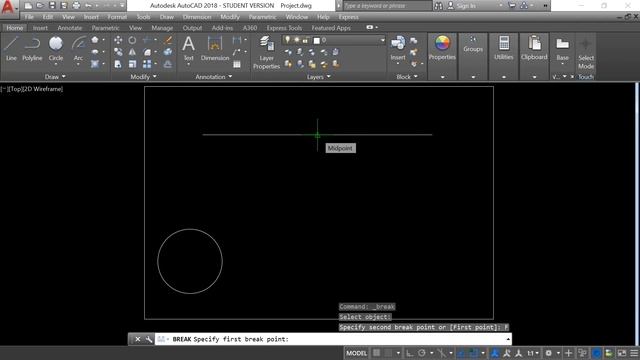Click the [Top] viewport view control
This screenshot has height=360, width=640.
pyautogui.click(x=16, y=89)
